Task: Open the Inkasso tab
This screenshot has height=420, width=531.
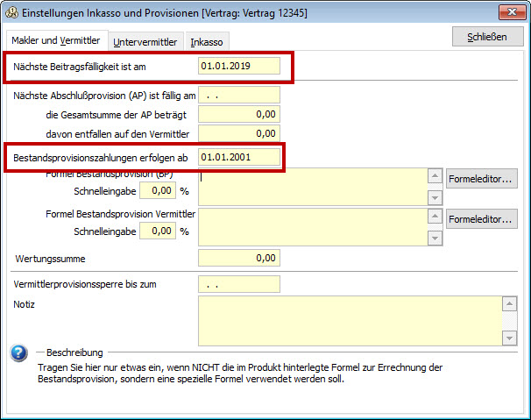Action: [207, 41]
